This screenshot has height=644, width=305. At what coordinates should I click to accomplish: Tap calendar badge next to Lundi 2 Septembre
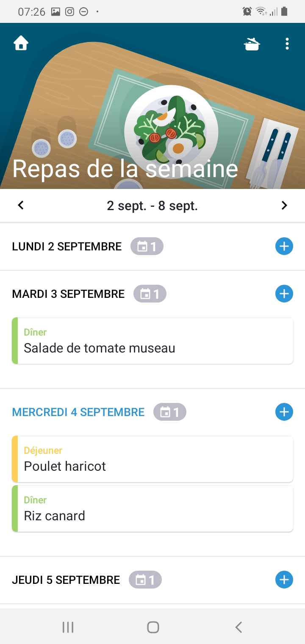point(147,247)
